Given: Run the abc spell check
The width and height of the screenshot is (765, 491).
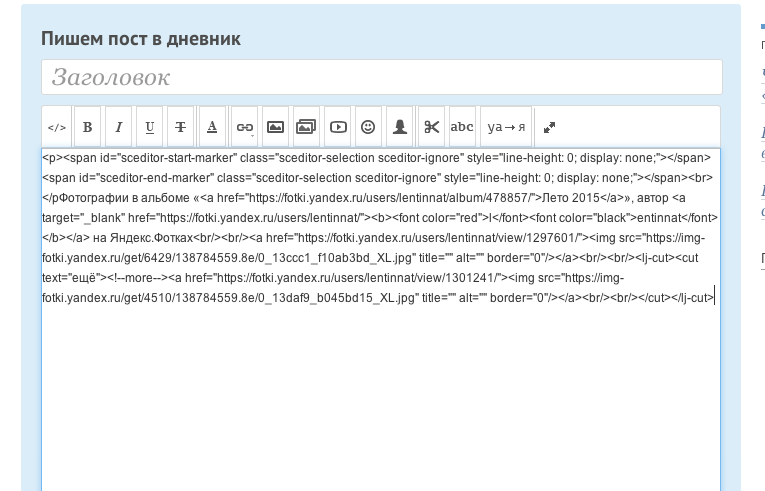Looking at the screenshot, I should coord(462,127).
